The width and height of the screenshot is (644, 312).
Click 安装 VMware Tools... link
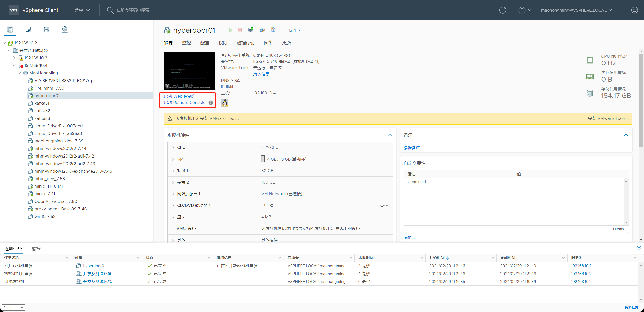pos(608,119)
